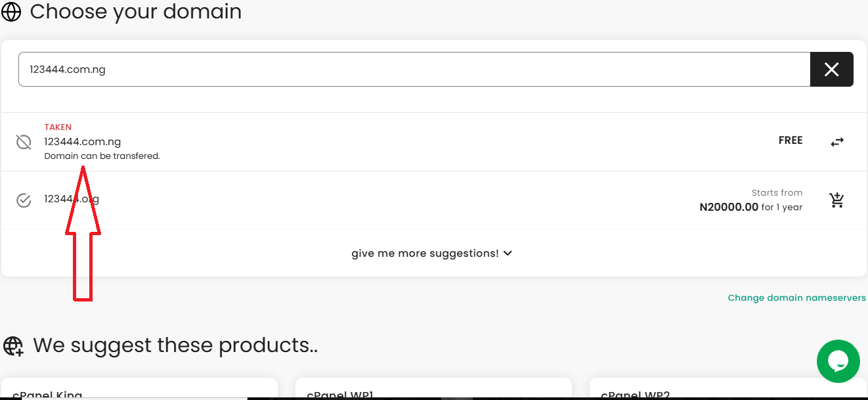Image resolution: width=868 pixels, height=400 pixels.
Task: Clear the search using the X icon
Action: (832, 69)
